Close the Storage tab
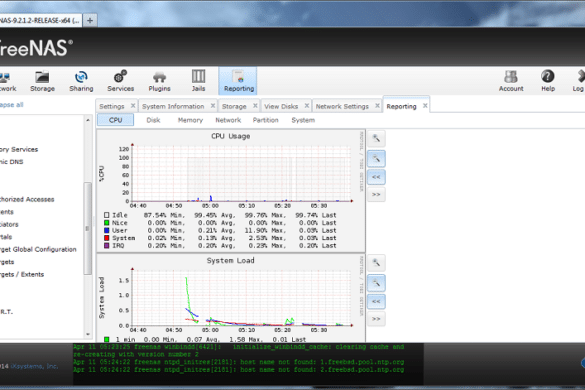 click(255, 106)
